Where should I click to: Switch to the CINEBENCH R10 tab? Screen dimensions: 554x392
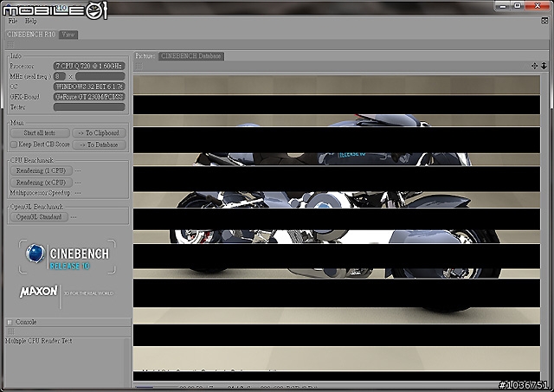point(31,35)
